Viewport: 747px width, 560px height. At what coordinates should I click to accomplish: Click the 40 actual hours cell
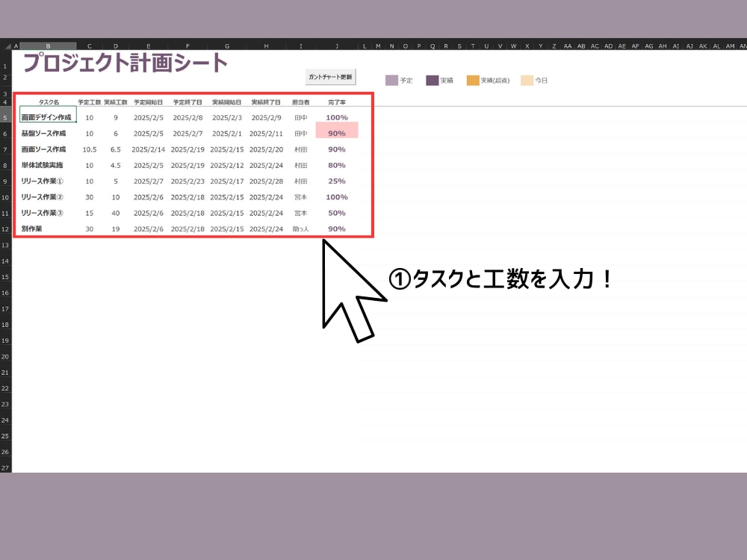pos(116,214)
